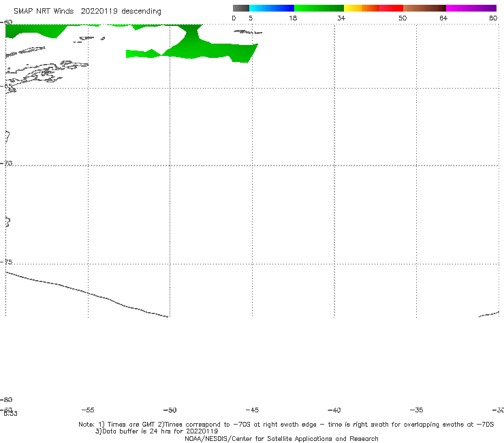Click the small island outline near -45 longitude
The height and width of the screenshot is (443, 504).
(x=248, y=32)
